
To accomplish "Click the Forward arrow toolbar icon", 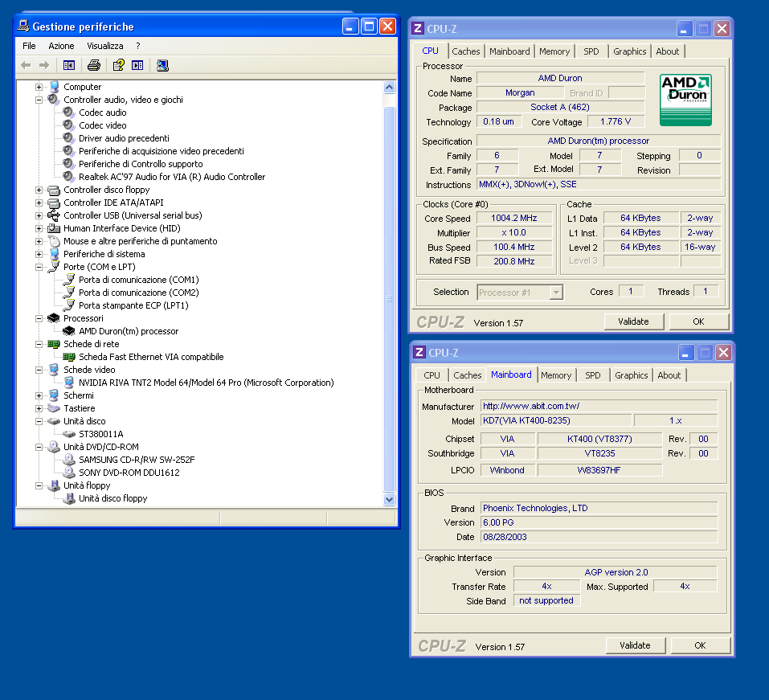I will [44, 65].
